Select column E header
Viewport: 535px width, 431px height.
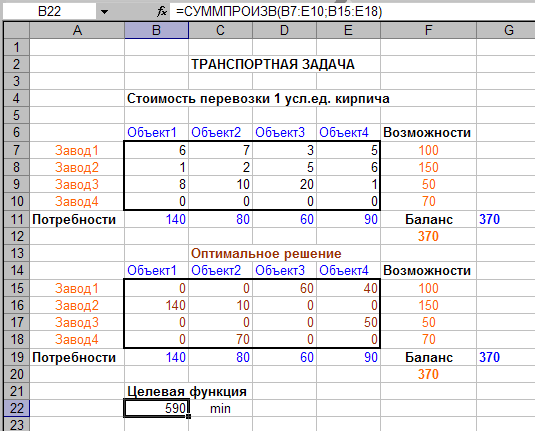point(348,30)
